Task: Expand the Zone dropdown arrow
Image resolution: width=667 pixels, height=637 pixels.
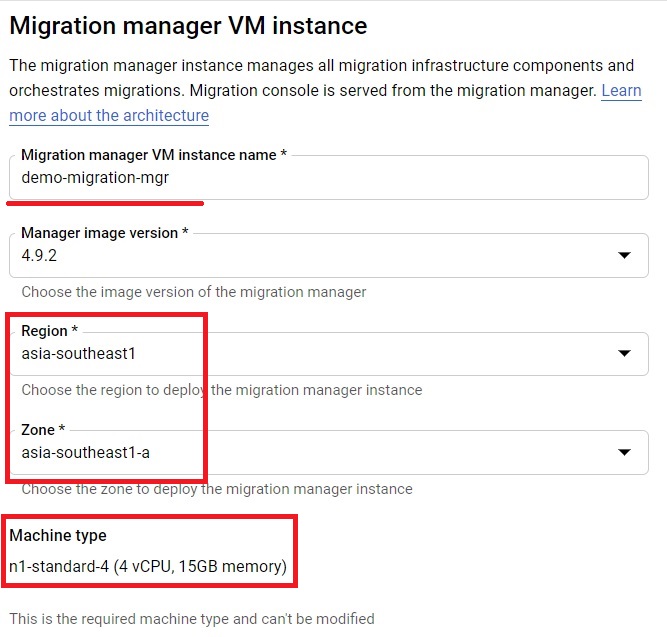Action: coord(624,452)
